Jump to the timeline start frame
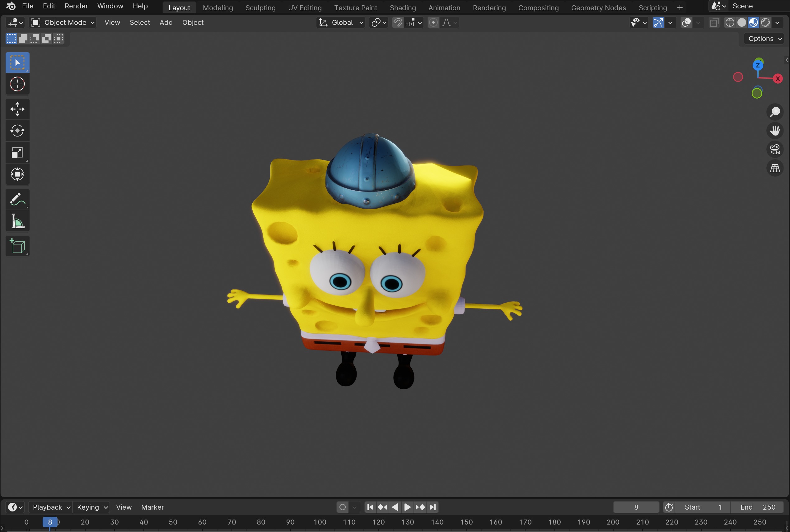This screenshot has height=532, width=790. (370, 507)
